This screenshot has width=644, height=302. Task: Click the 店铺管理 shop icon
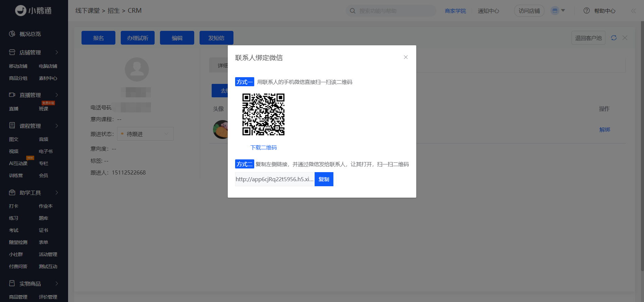[12, 52]
